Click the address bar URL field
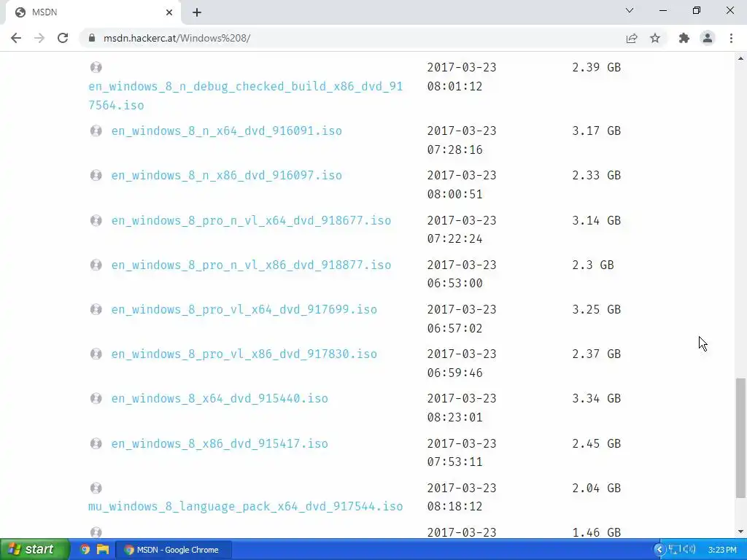The image size is (747, 560). [x=352, y=38]
